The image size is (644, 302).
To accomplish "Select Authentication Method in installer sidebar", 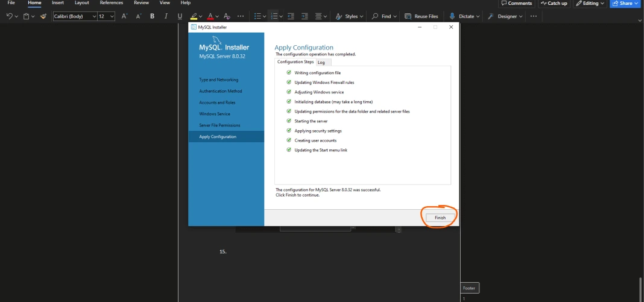I will (x=221, y=91).
